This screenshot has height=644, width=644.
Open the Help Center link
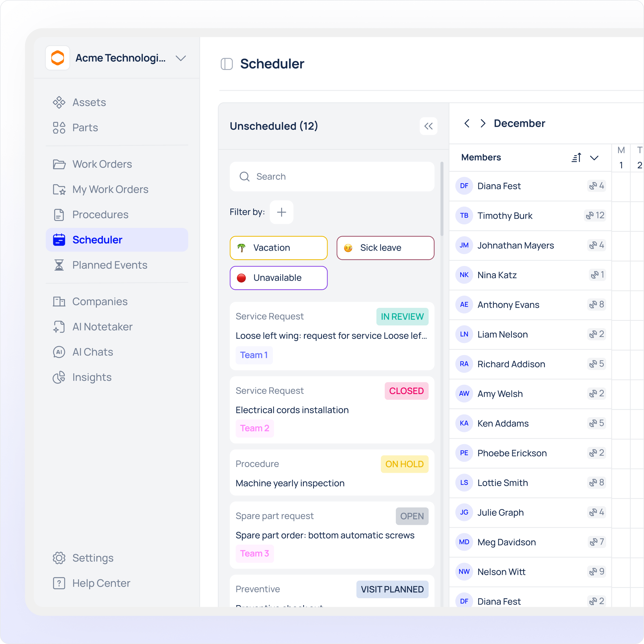pyautogui.click(x=101, y=583)
